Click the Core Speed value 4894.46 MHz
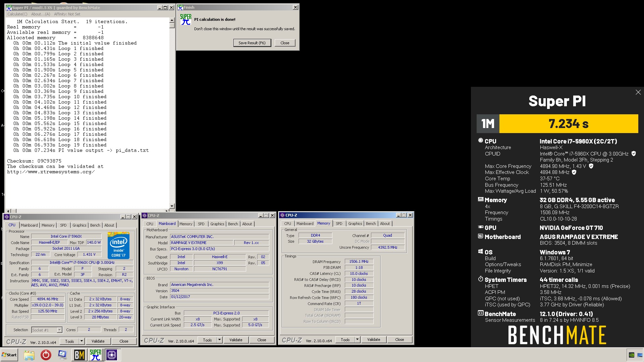644x362 pixels. pyautogui.click(x=48, y=299)
